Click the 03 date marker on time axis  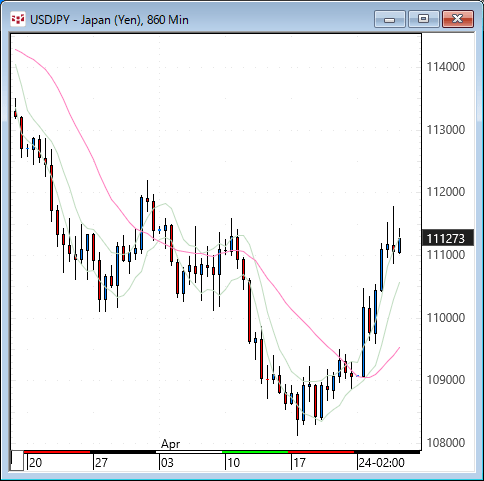coord(167,463)
